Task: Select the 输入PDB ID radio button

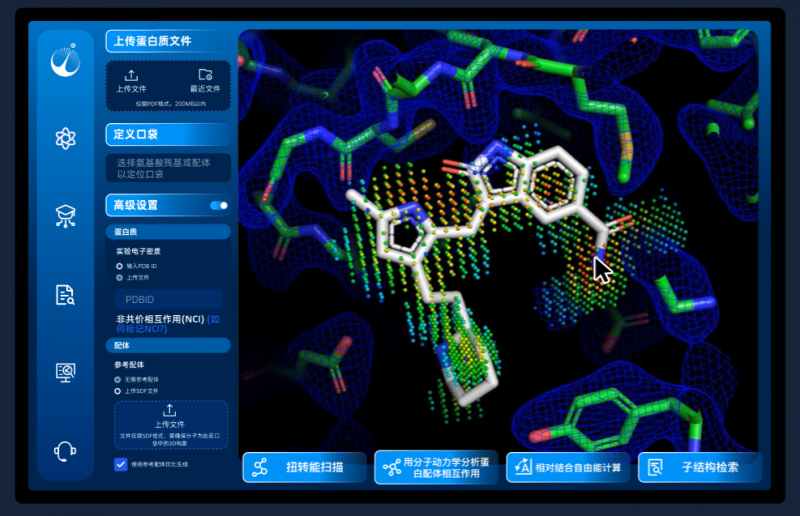Action: click(120, 266)
